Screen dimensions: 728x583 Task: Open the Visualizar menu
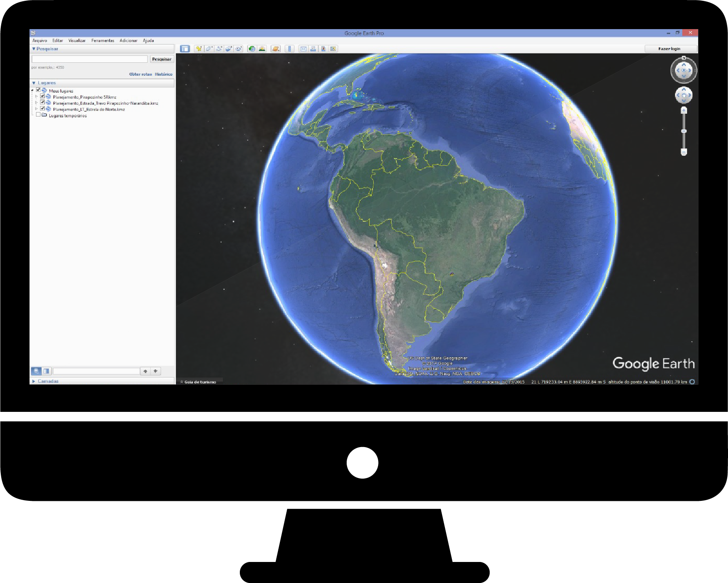[77, 40]
